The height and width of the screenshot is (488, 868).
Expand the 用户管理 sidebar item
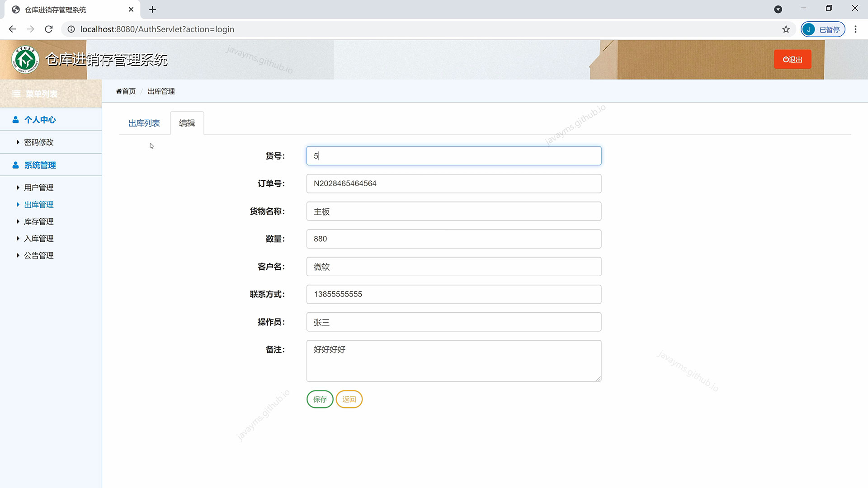(x=38, y=188)
